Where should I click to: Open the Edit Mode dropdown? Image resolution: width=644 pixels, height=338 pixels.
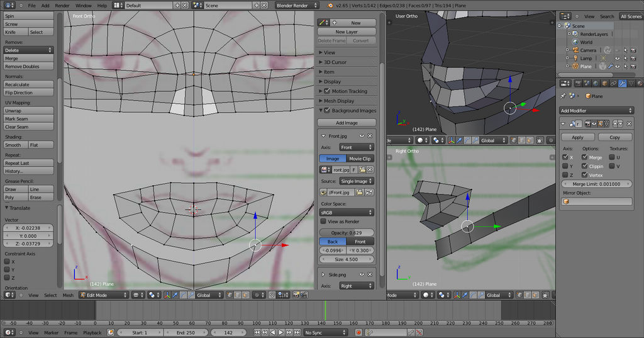point(104,295)
